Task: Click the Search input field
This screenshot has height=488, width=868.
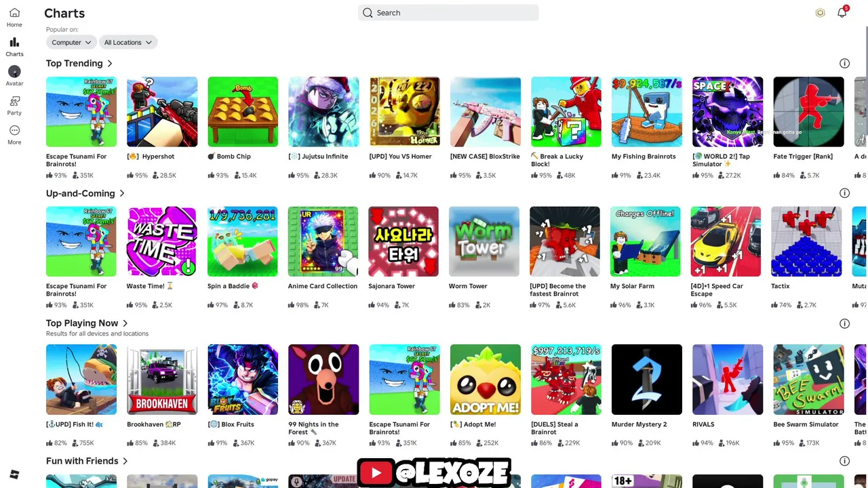Action: pyautogui.click(x=448, y=13)
